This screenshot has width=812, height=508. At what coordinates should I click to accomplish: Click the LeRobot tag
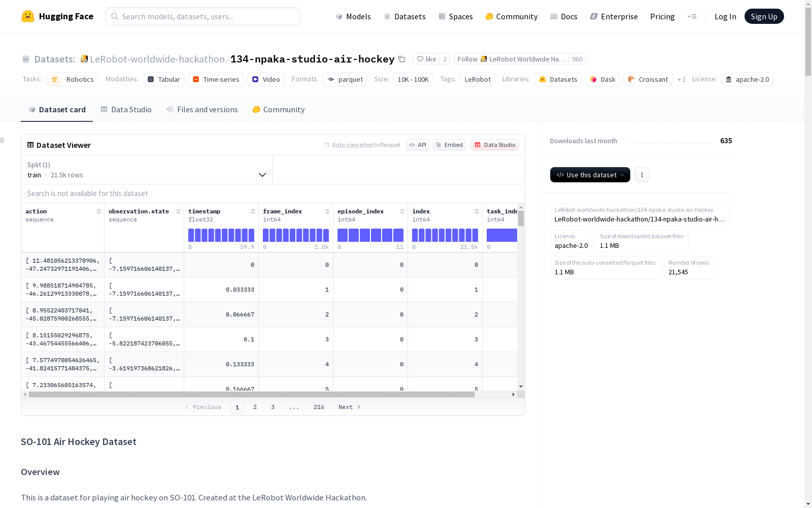pos(478,79)
